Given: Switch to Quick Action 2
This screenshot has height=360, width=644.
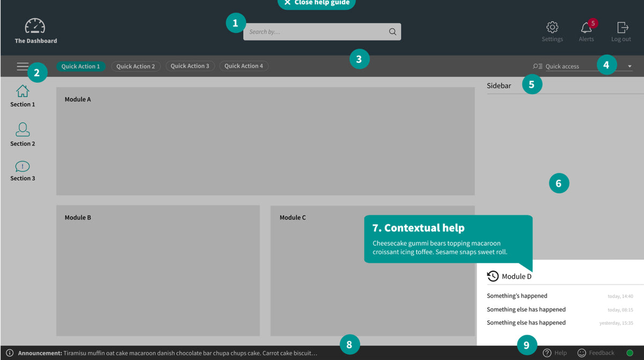Looking at the screenshot, I should 136,66.
